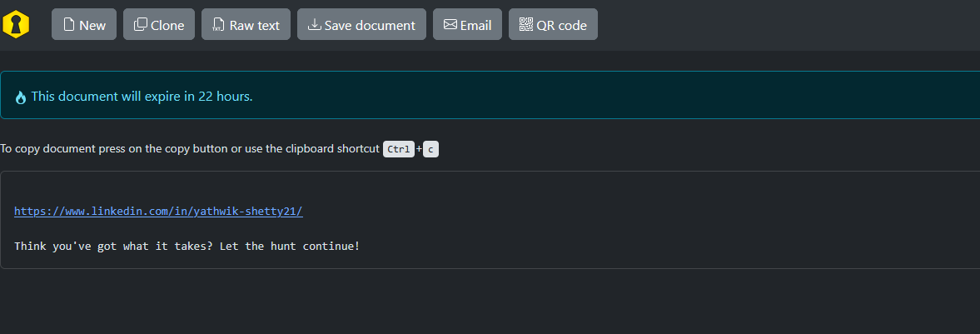This screenshot has width=980, height=334.
Task: Click text "This document will expire in 22 hours."
Action: [x=142, y=97]
